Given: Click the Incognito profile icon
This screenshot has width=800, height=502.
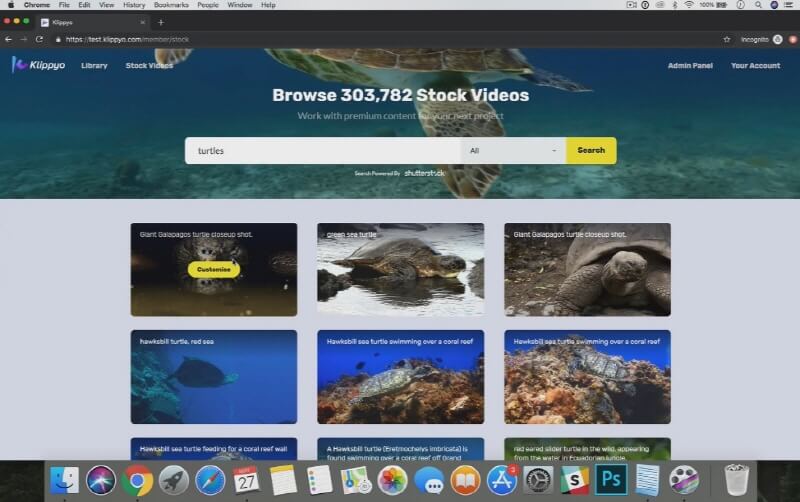Looking at the screenshot, I should pos(777,39).
